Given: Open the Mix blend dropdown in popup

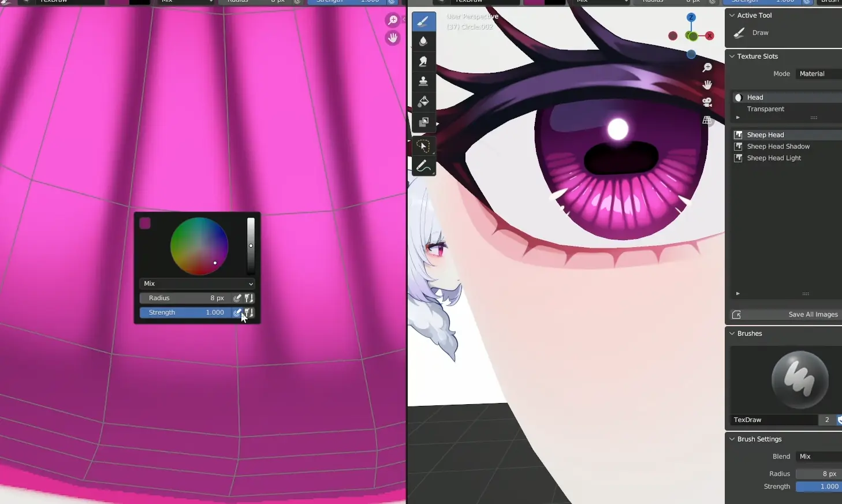Looking at the screenshot, I should [198, 283].
